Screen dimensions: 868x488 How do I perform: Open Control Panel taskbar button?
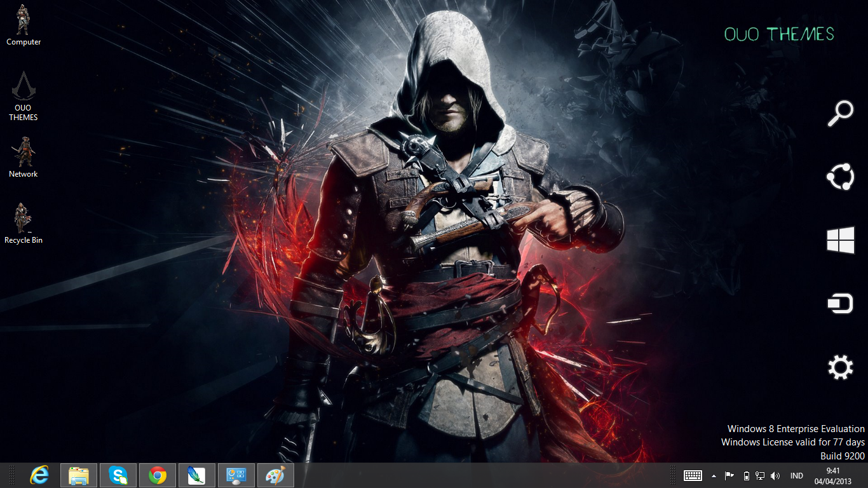click(x=236, y=475)
